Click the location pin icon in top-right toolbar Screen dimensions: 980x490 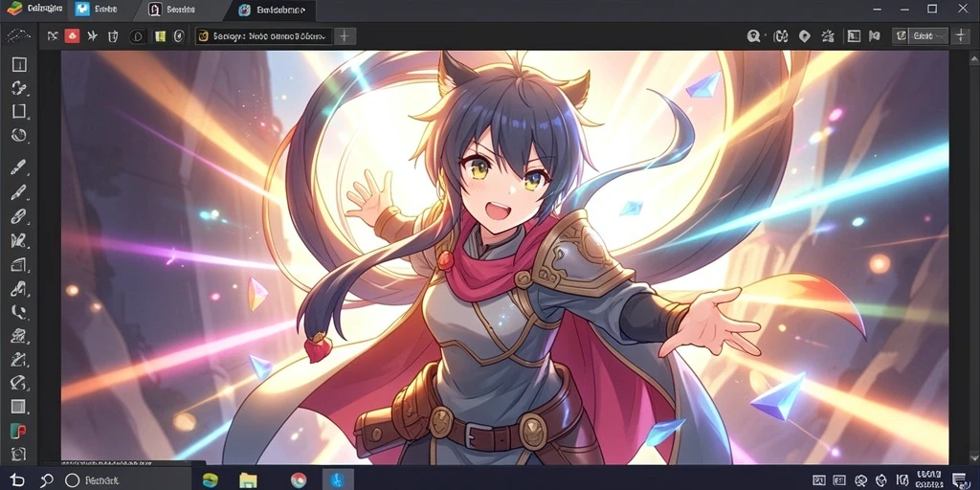pyautogui.click(x=804, y=36)
